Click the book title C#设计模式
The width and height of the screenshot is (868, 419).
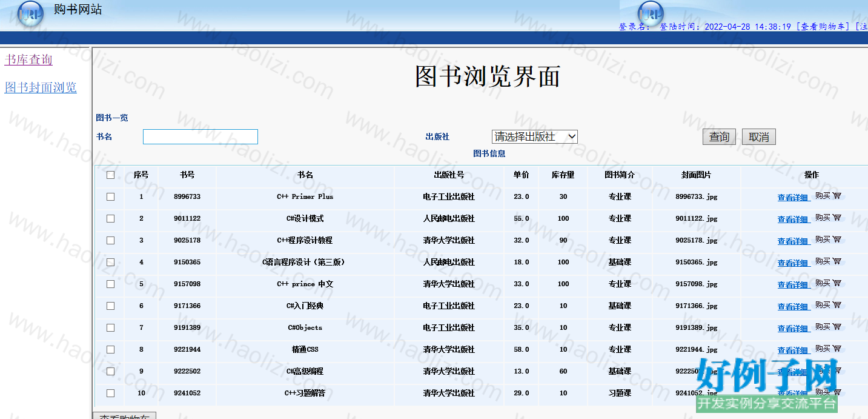(305, 218)
